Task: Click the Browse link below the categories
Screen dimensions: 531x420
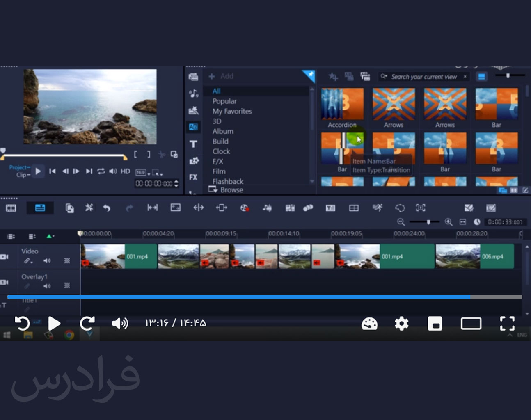Action: pyautogui.click(x=231, y=189)
